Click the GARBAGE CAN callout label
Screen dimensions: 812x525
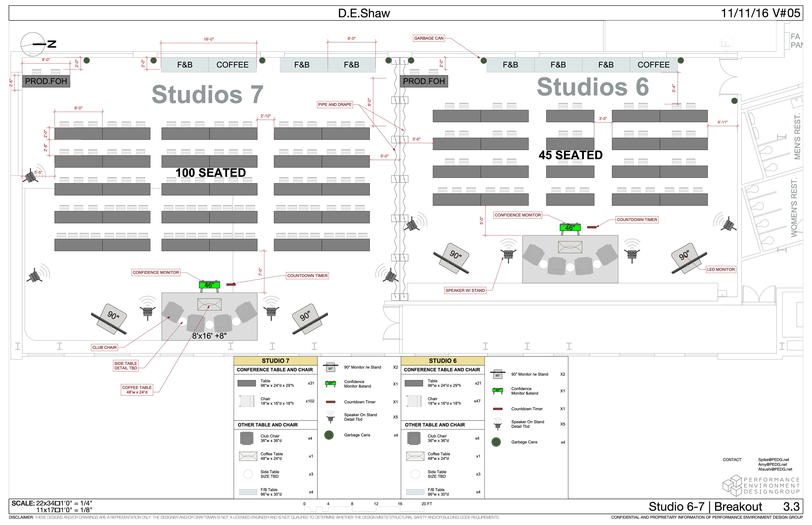click(x=428, y=38)
